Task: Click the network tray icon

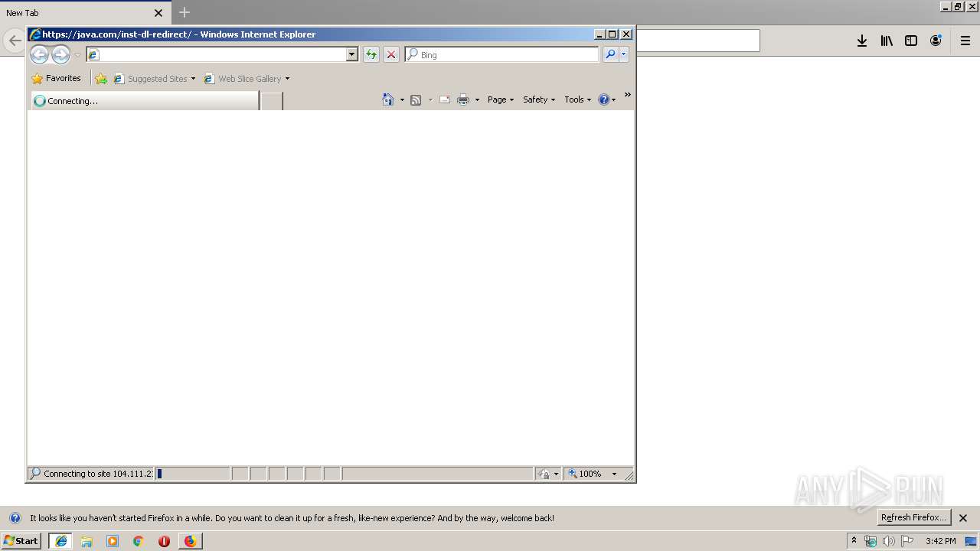Action: click(871, 541)
